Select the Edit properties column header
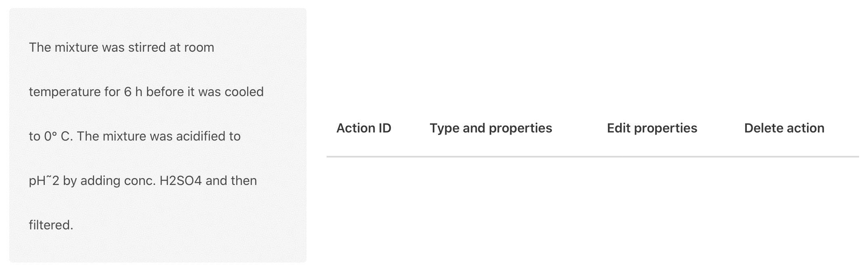This screenshot has height=273, width=868. pyautogui.click(x=652, y=128)
